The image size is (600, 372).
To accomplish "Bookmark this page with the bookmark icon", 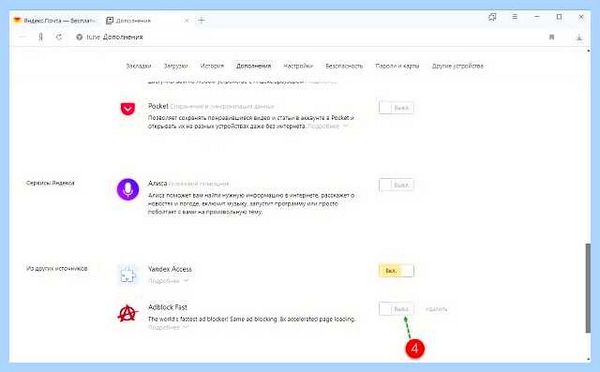I will [551, 37].
